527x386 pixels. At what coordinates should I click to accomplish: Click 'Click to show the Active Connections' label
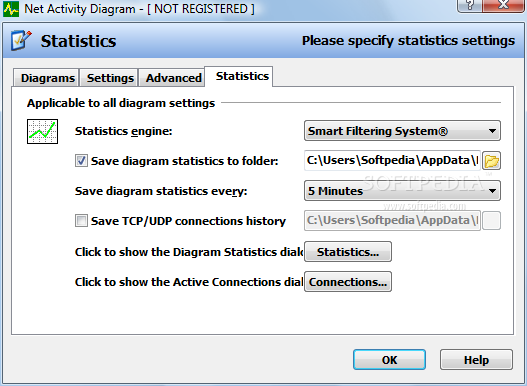tap(189, 282)
